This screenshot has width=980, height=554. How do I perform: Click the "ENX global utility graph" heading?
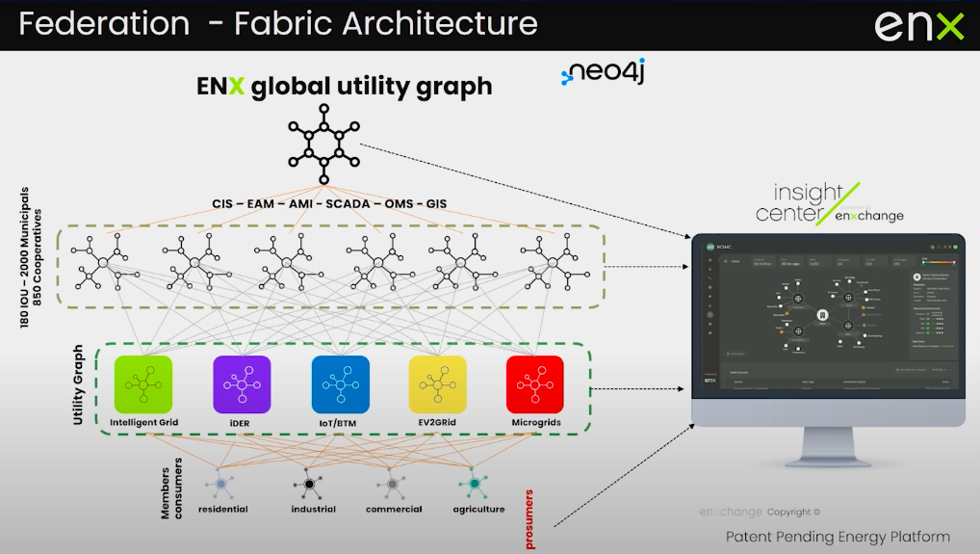click(x=345, y=87)
